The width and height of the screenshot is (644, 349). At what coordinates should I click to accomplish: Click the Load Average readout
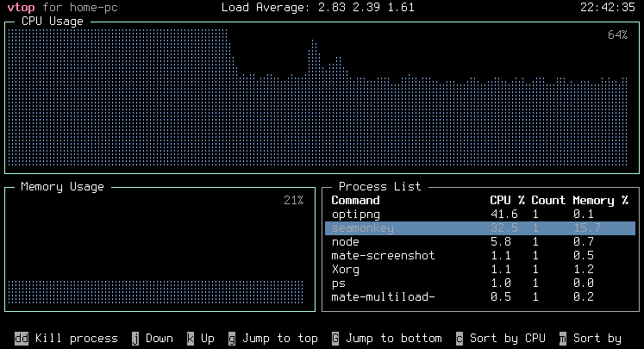(x=318, y=8)
